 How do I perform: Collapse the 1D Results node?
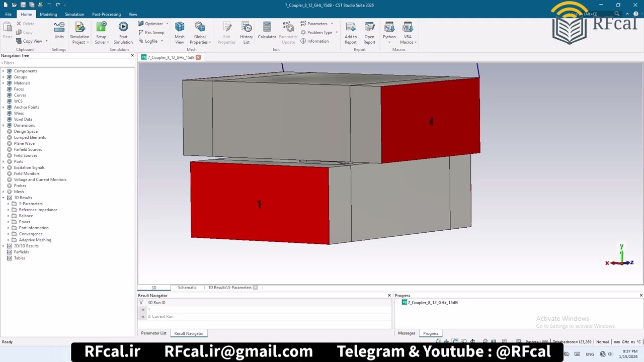click(x=4, y=198)
